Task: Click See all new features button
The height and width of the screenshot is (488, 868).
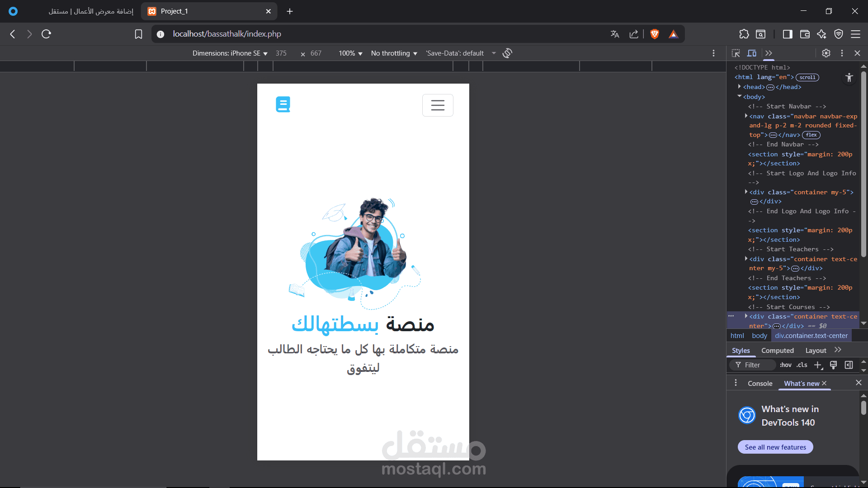Action: (x=775, y=447)
